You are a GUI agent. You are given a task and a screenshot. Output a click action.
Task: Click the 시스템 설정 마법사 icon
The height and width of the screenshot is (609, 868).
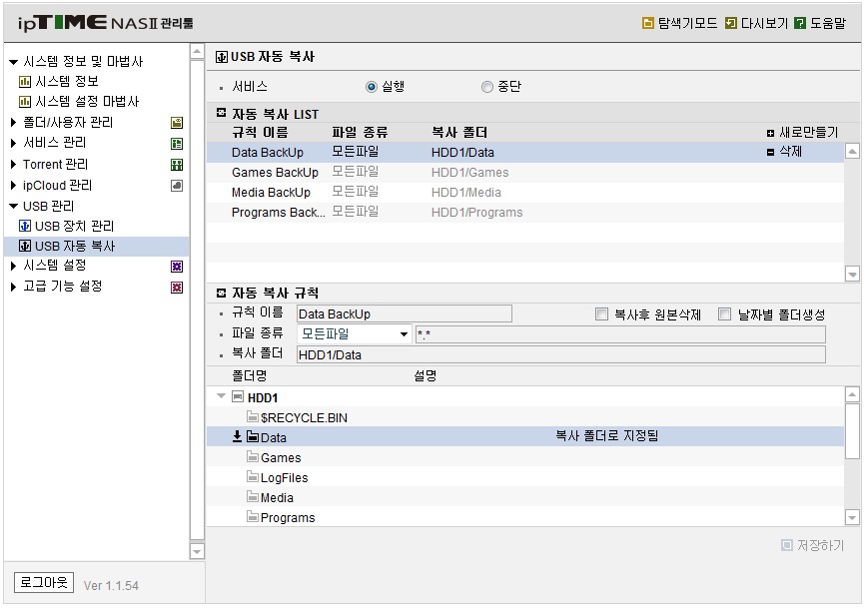click(25, 102)
